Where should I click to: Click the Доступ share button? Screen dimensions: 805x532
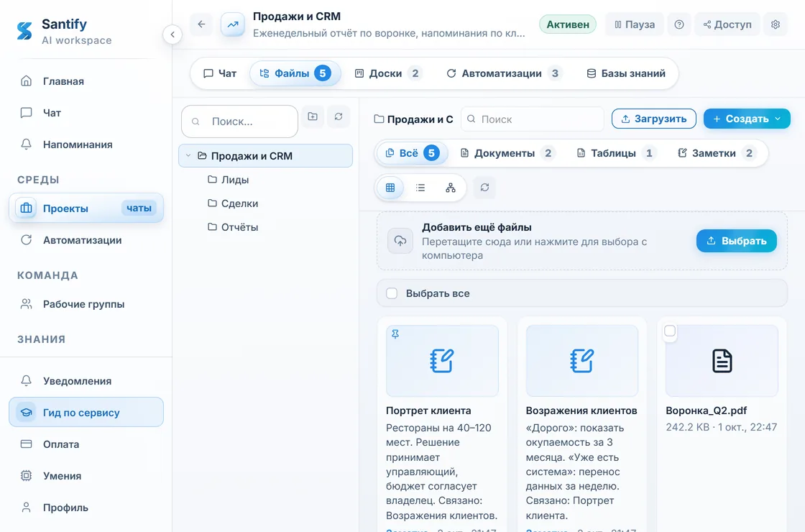727,24
